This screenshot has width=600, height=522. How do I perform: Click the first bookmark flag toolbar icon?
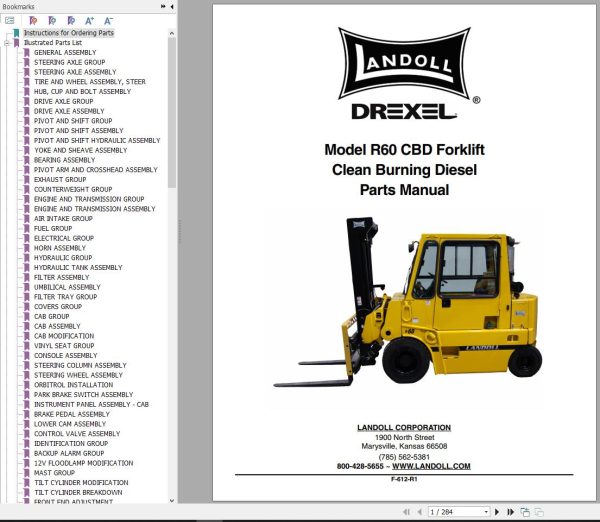point(33,21)
